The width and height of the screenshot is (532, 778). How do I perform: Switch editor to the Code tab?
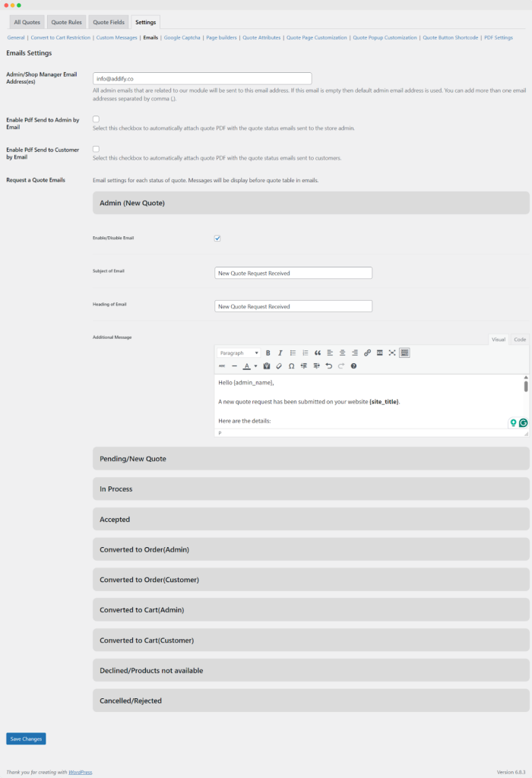pyautogui.click(x=520, y=340)
